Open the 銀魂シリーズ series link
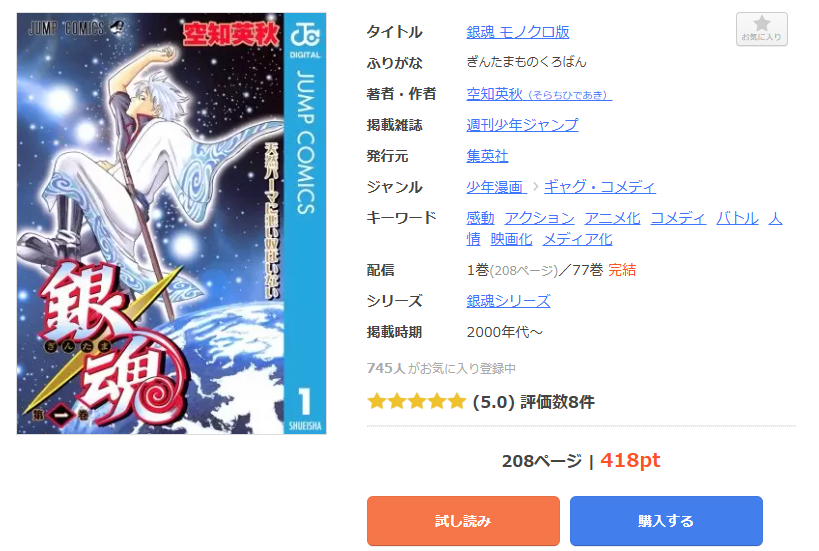The image size is (819, 551). click(508, 301)
